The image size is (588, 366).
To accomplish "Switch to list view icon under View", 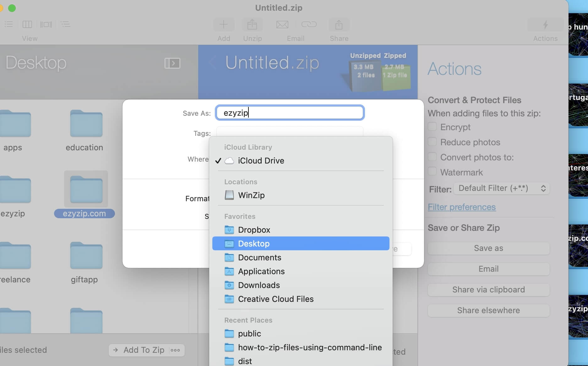I will coord(8,24).
